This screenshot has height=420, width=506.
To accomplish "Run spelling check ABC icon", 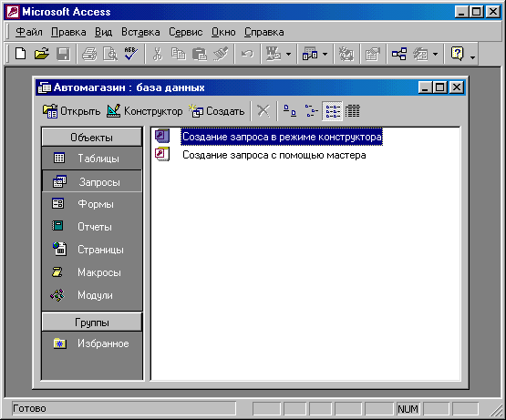I will 130,54.
